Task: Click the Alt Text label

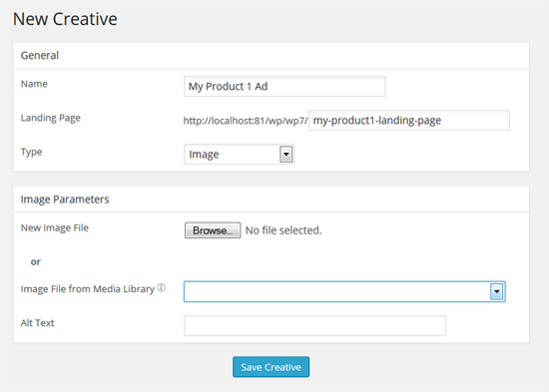Action: point(38,323)
